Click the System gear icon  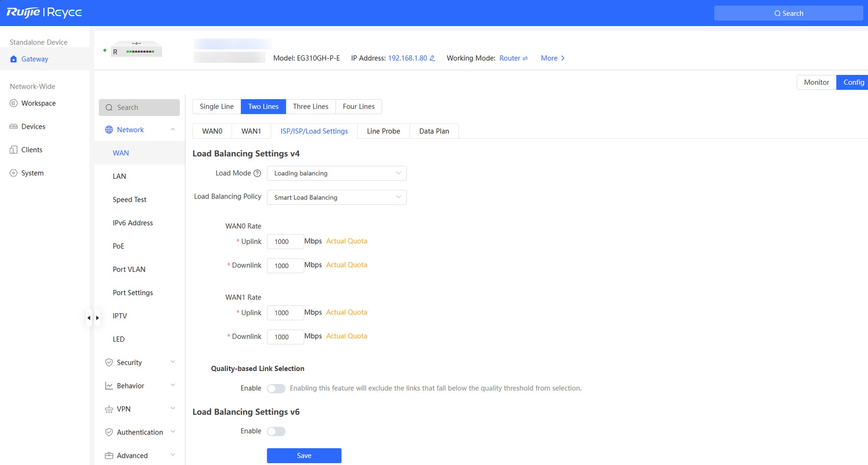[14, 173]
